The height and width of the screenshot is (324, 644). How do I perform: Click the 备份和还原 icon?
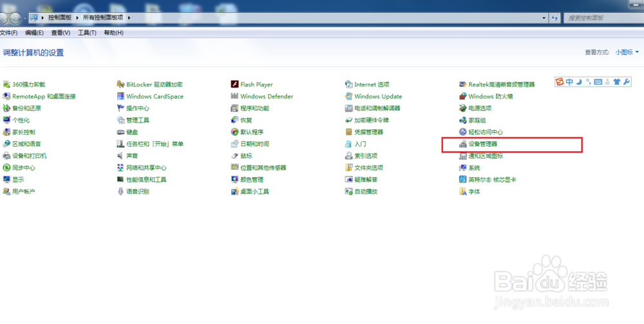click(6, 108)
